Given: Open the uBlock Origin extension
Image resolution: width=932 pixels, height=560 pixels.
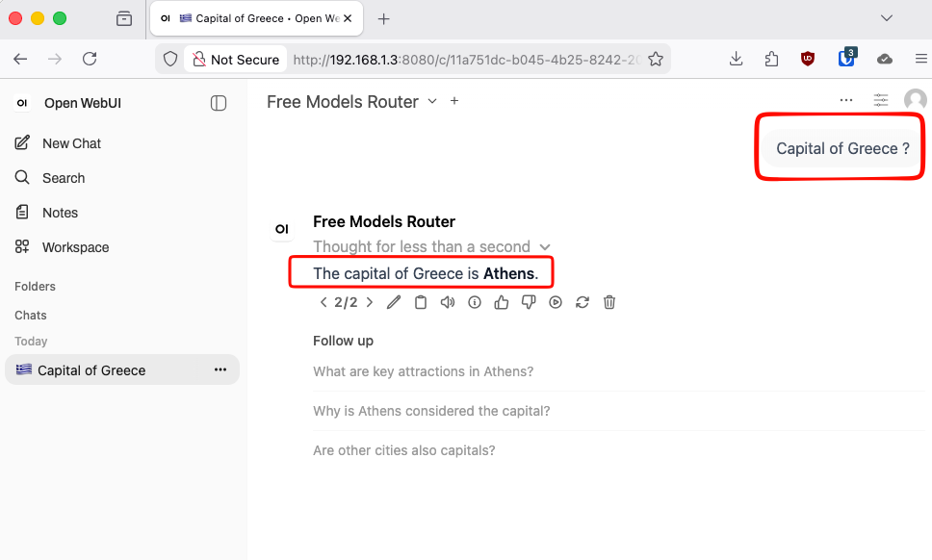Looking at the screenshot, I should [807, 59].
